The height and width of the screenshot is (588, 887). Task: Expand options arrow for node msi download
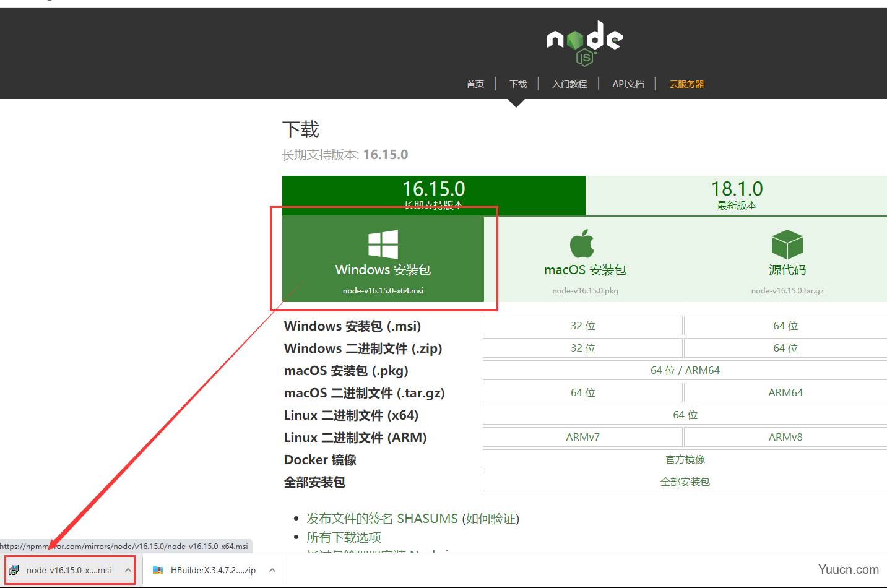pyautogui.click(x=128, y=570)
